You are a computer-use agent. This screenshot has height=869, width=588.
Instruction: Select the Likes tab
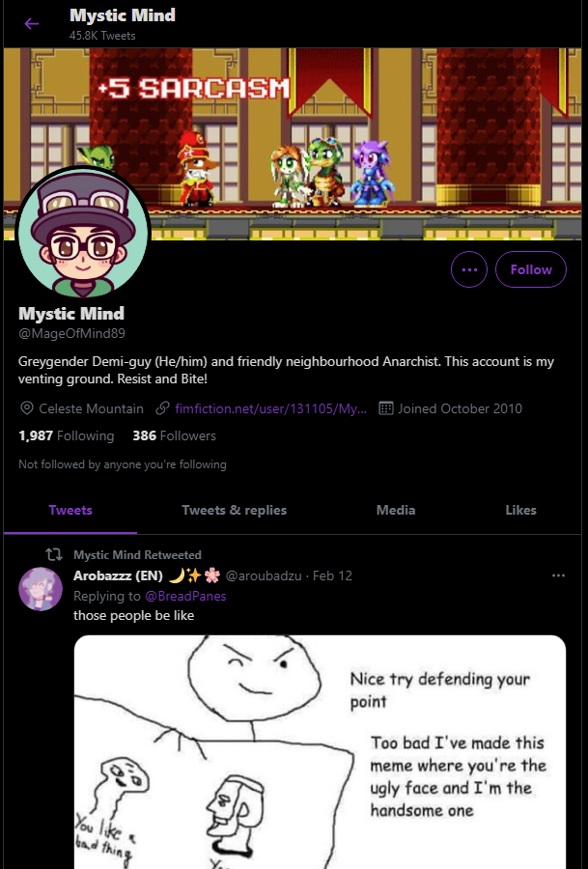pos(520,510)
